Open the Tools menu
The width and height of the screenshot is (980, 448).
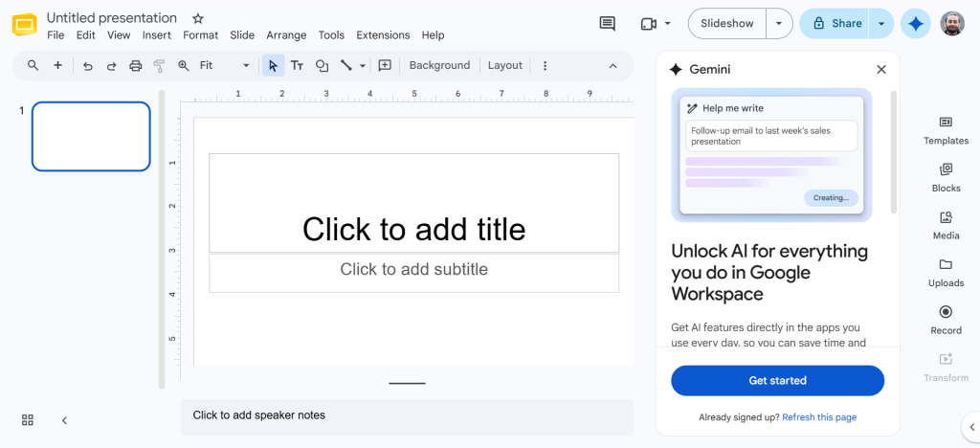(x=332, y=35)
